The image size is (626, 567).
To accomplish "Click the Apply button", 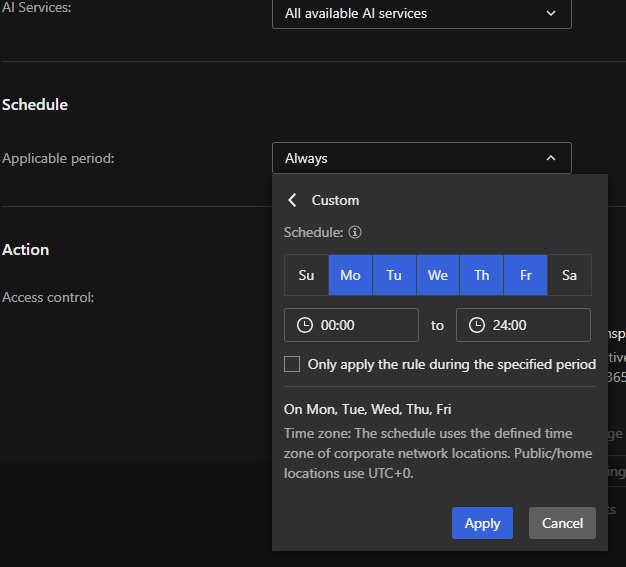I will pos(482,523).
